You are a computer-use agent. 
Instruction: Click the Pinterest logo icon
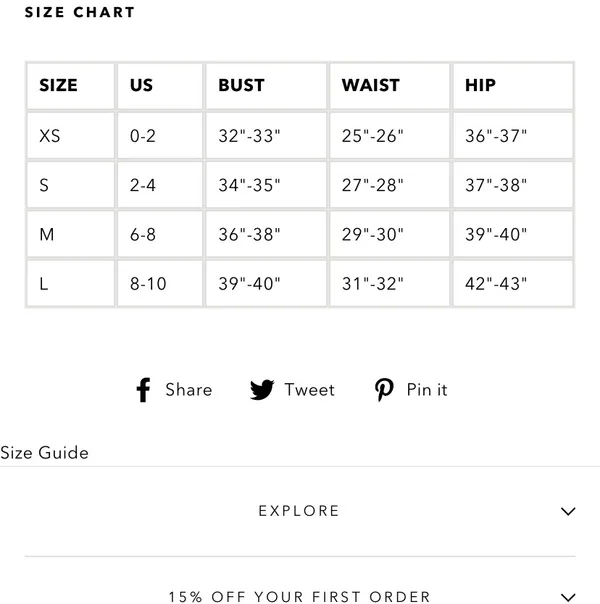coord(384,390)
